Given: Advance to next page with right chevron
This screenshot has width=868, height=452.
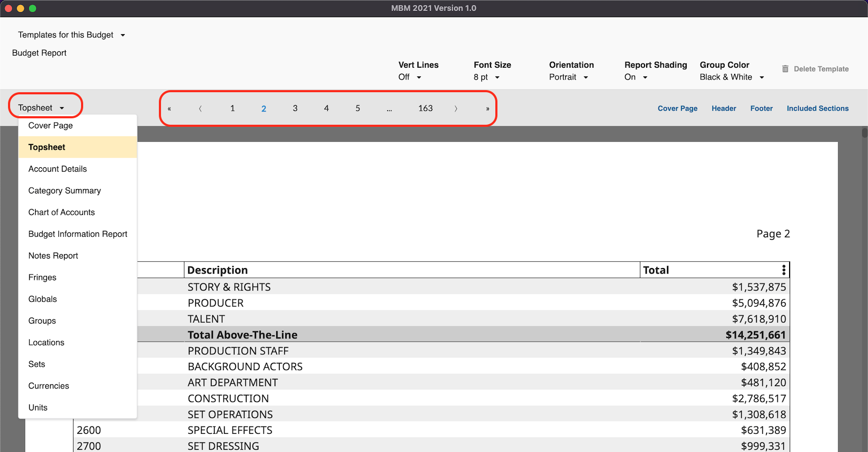Looking at the screenshot, I should click(x=456, y=109).
